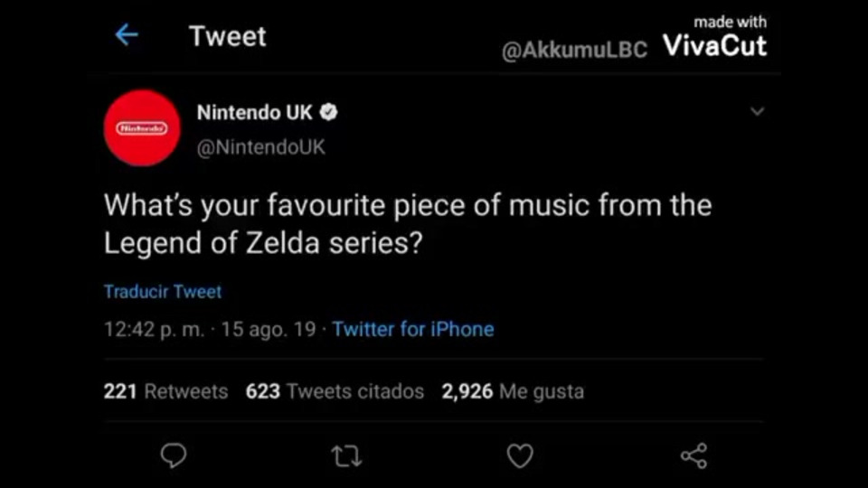Open Nintendo UK red profile avatar
The width and height of the screenshot is (868, 488).
142,128
